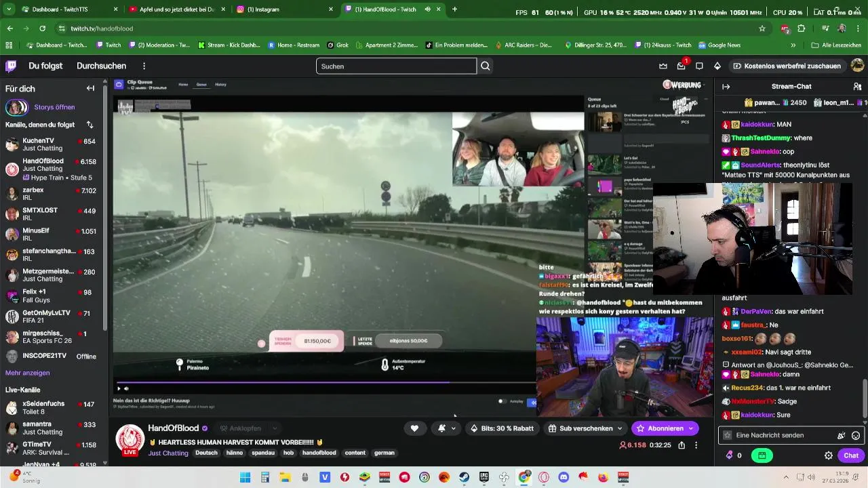Image resolution: width=868 pixels, height=488 pixels.
Task: Switch to the Instagram tab
Action: pos(283,9)
